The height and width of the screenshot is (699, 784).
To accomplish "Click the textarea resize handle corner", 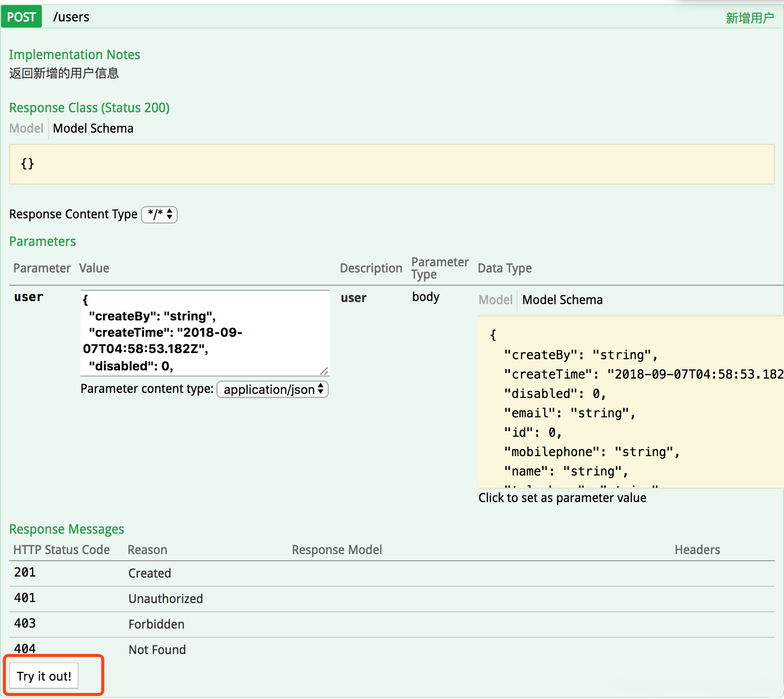I will click(324, 371).
